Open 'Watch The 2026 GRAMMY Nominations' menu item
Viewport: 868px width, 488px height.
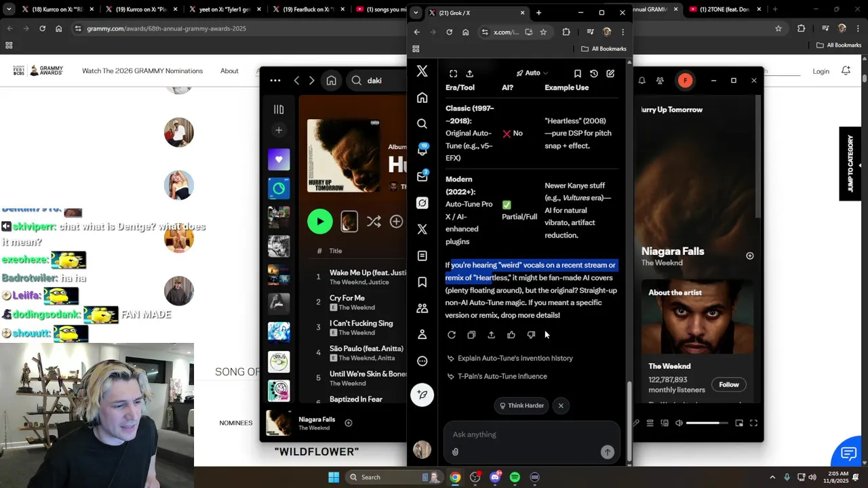coord(142,71)
